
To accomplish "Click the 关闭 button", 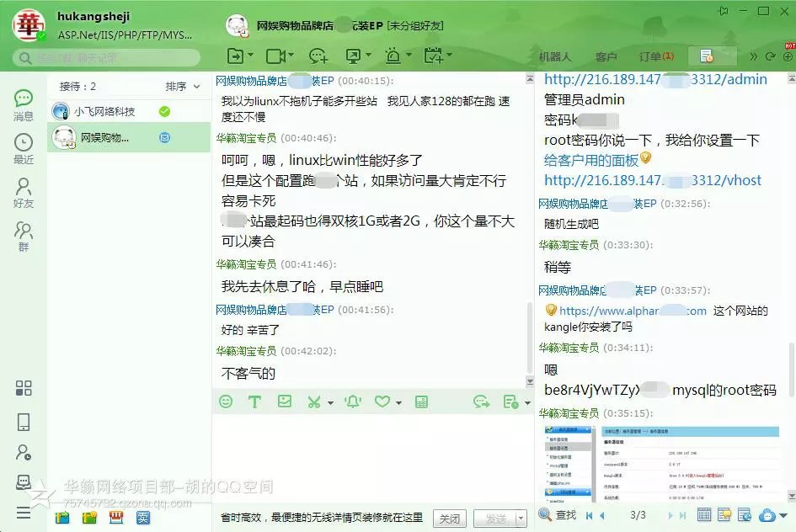I will (x=449, y=519).
